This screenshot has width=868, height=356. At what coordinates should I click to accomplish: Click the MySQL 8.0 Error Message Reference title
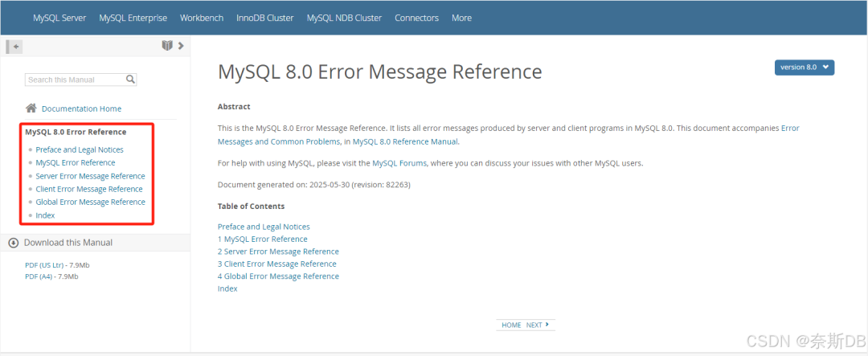tap(379, 72)
